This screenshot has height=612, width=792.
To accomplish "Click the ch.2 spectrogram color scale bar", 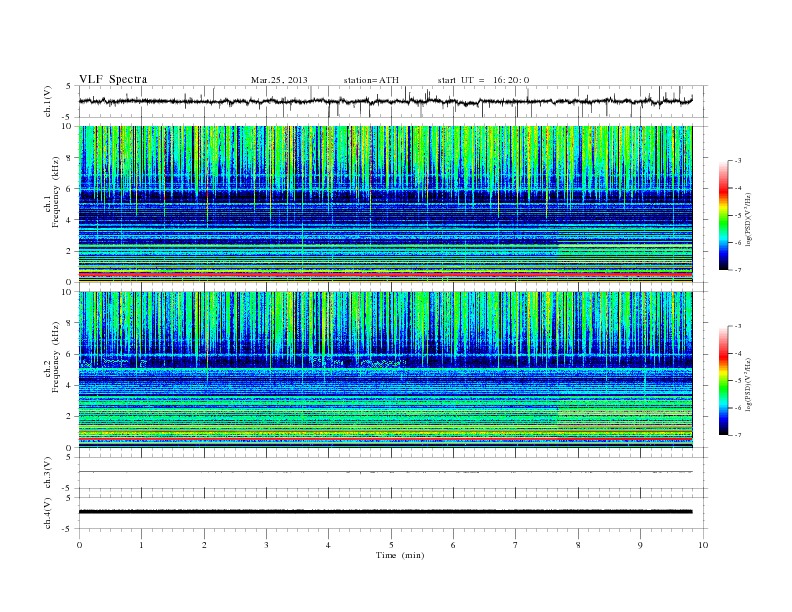I will tap(723, 380).
